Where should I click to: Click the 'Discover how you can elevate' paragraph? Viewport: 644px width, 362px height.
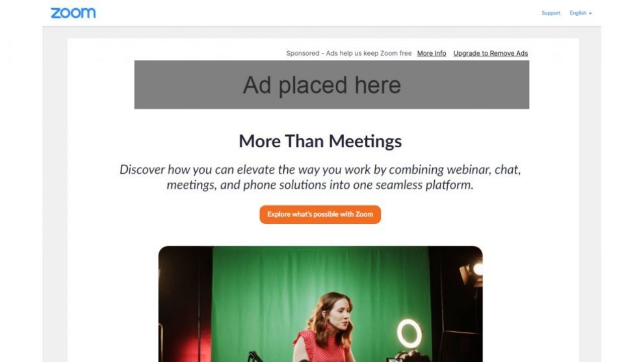(x=320, y=177)
